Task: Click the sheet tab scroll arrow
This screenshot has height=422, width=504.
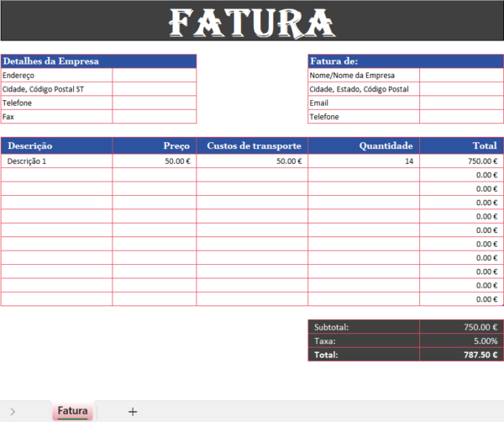Action: pos(13,411)
